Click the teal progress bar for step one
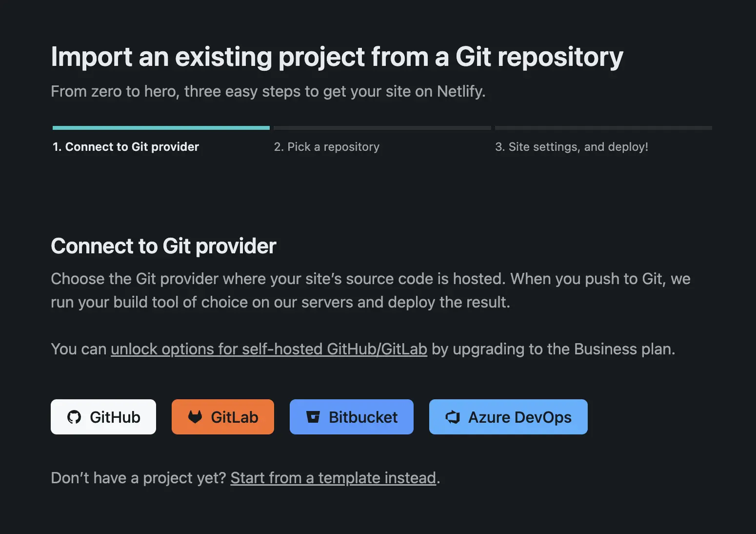 [x=160, y=127]
